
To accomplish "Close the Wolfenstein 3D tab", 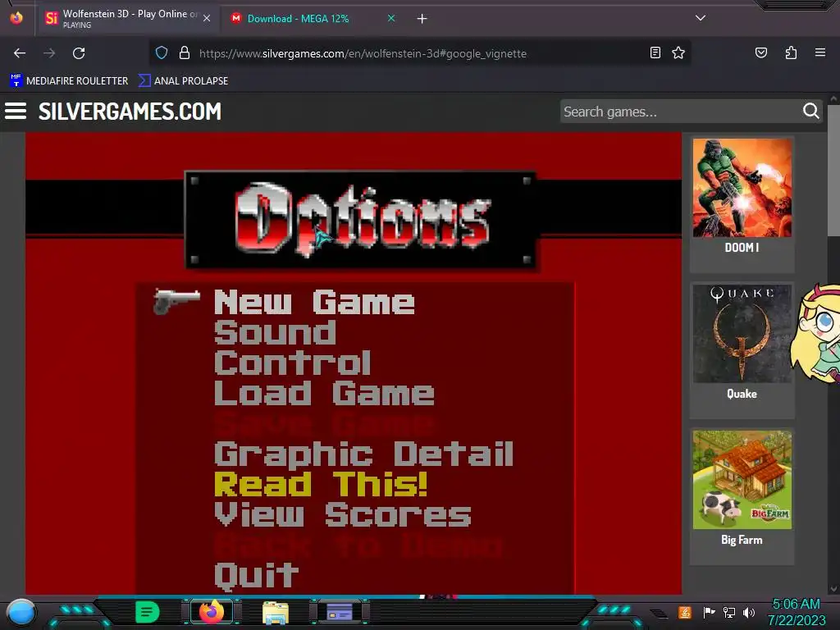I will [207, 18].
